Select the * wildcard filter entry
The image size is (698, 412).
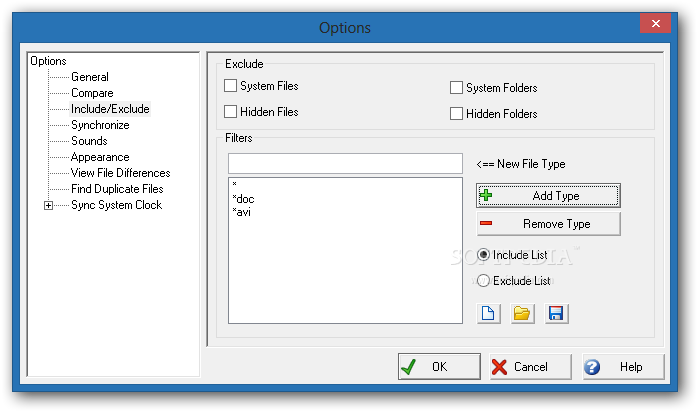234,184
